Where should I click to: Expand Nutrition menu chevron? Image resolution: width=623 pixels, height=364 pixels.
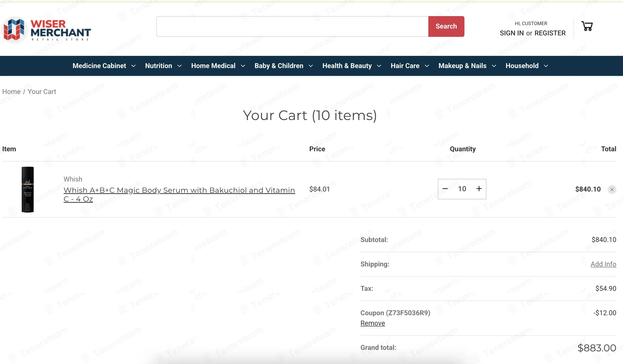coord(180,66)
